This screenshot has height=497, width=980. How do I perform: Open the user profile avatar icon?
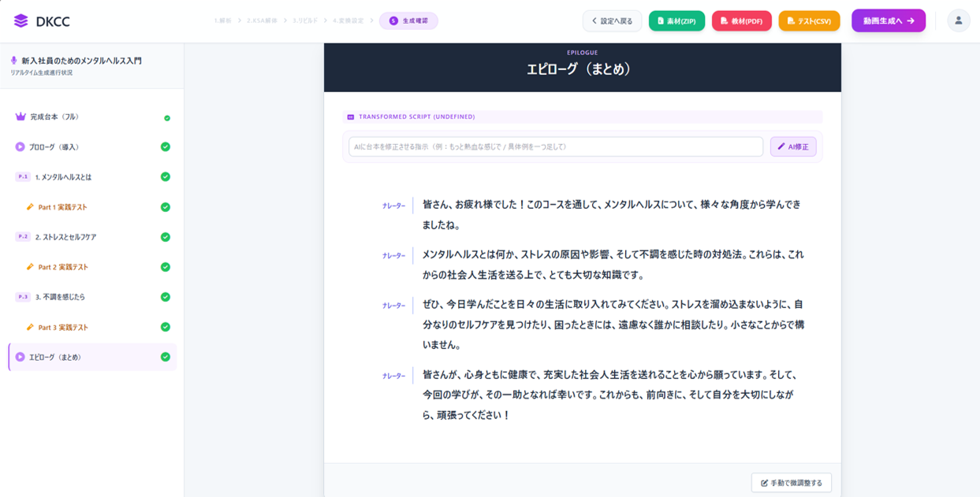click(x=959, y=20)
